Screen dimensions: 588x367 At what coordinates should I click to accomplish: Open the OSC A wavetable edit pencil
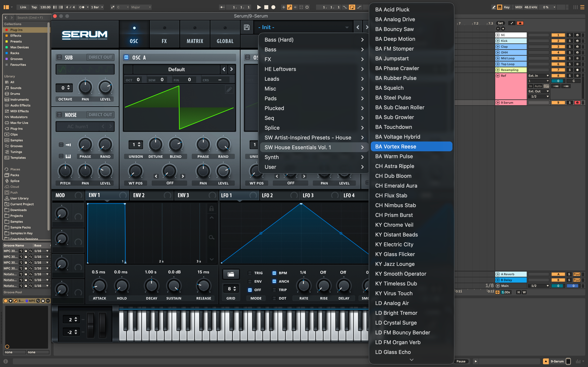click(x=229, y=90)
